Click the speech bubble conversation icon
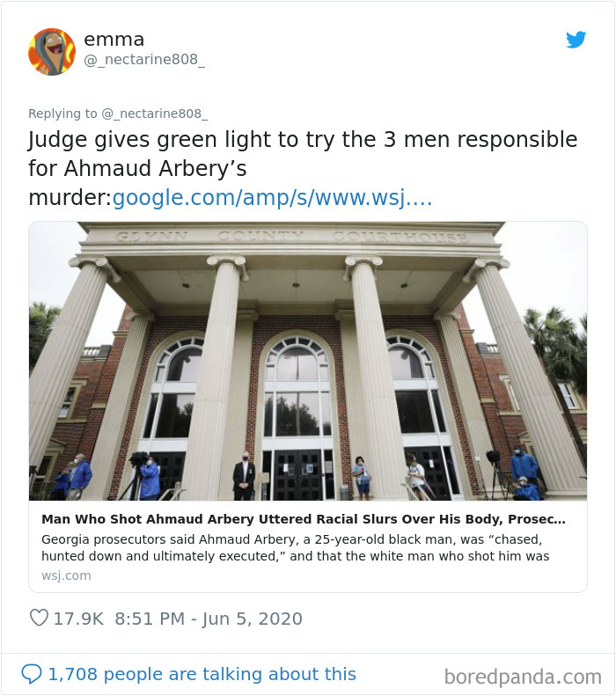 click(x=31, y=674)
